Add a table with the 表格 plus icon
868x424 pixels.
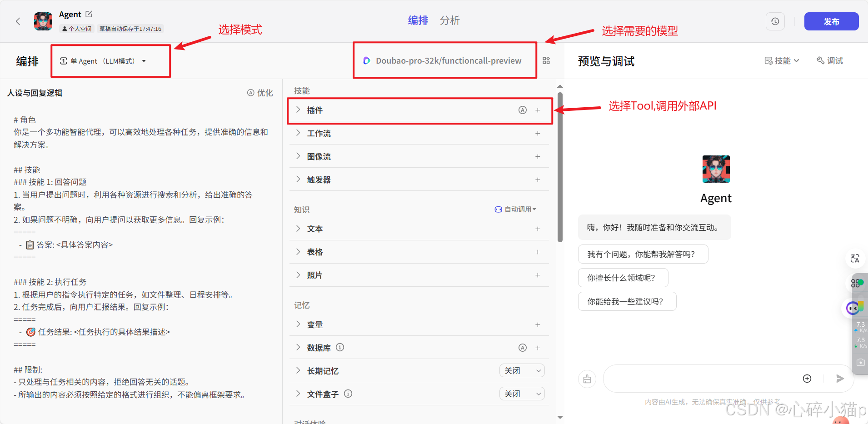[538, 252]
